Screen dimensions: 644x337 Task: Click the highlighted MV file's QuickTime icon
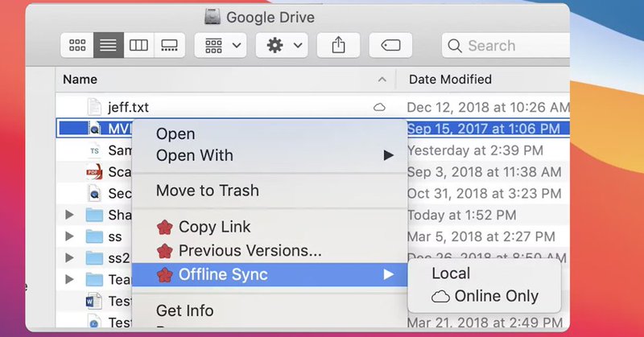(94, 129)
